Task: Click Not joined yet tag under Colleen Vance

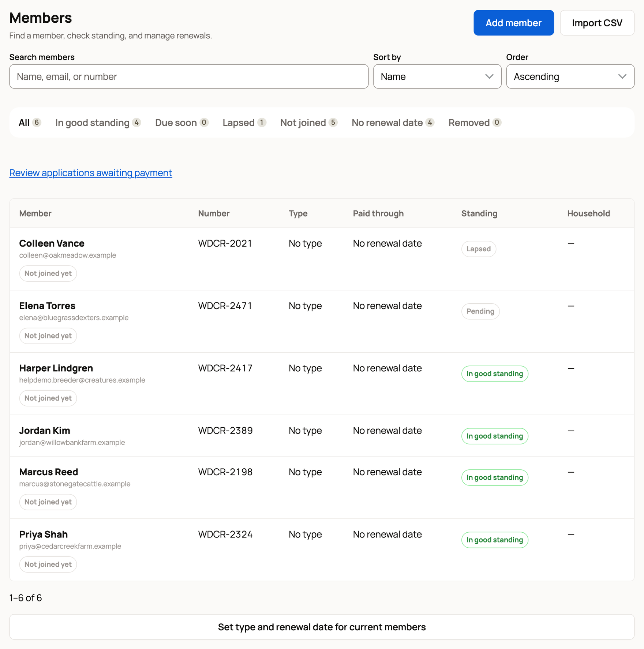Action: [48, 273]
